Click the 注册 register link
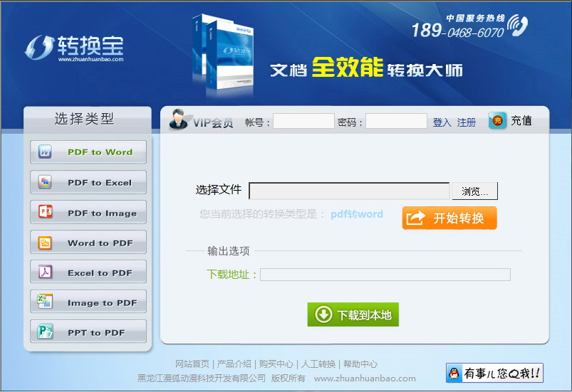 point(466,122)
